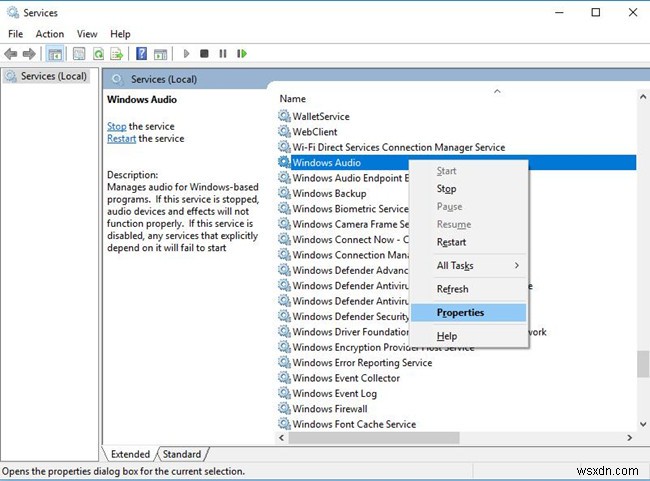Close the Services window
The width and height of the screenshot is (650, 481).
point(633,12)
